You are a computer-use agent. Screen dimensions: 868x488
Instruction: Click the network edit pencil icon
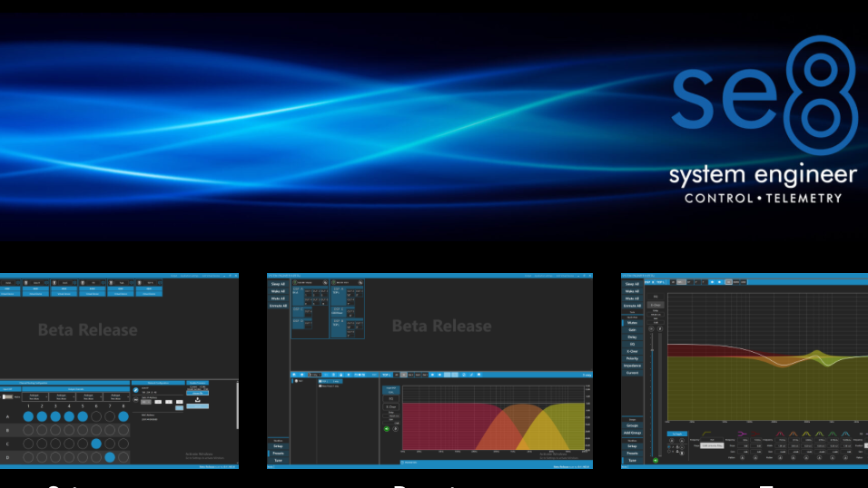click(x=135, y=390)
